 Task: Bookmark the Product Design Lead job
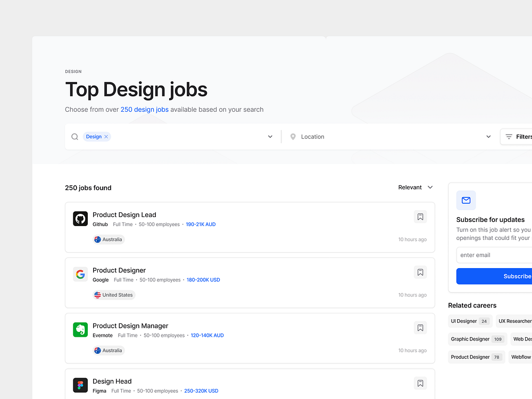pos(420,217)
